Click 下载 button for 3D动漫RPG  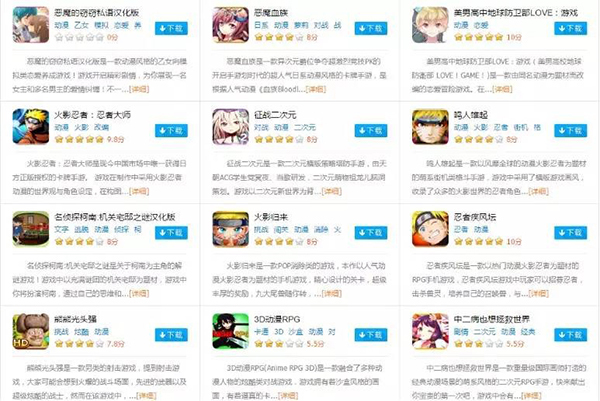(x=371, y=335)
